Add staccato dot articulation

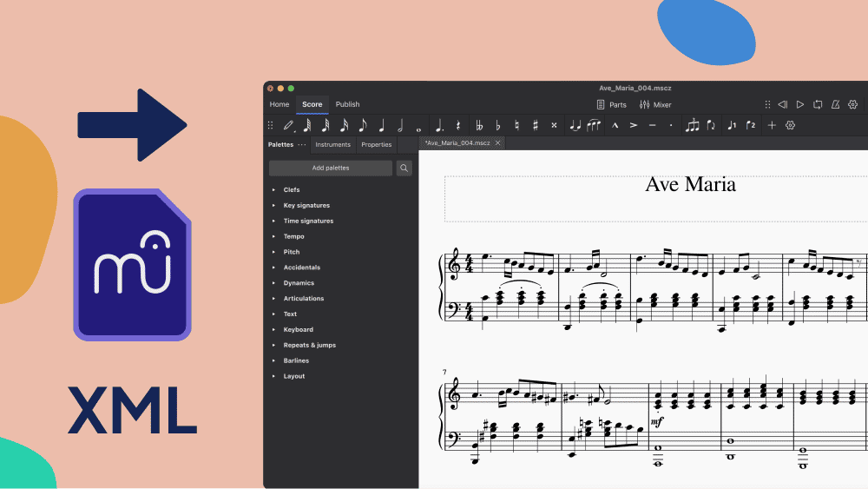tap(671, 126)
